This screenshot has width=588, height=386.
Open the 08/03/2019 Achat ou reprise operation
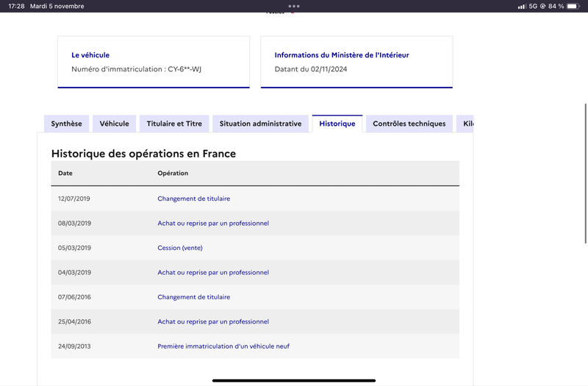click(213, 224)
